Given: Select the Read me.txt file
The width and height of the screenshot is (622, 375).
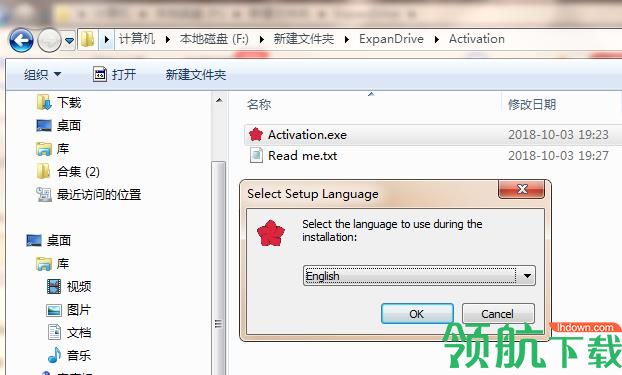Looking at the screenshot, I should [x=303, y=156].
